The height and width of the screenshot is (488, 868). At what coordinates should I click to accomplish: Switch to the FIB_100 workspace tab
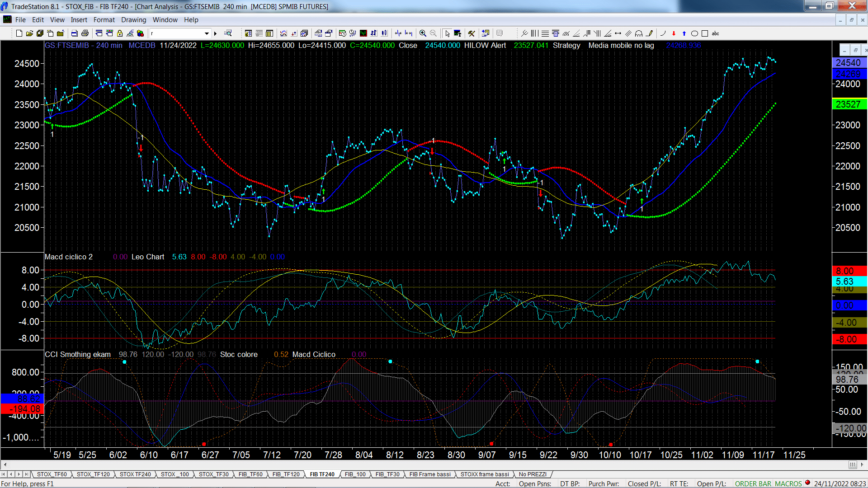pos(355,474)
